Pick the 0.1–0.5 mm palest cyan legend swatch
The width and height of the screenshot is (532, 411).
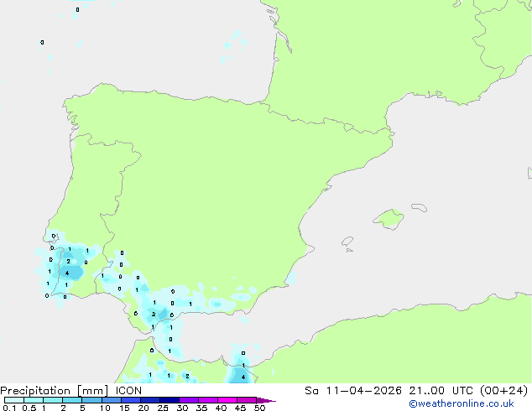coord(14,400)
